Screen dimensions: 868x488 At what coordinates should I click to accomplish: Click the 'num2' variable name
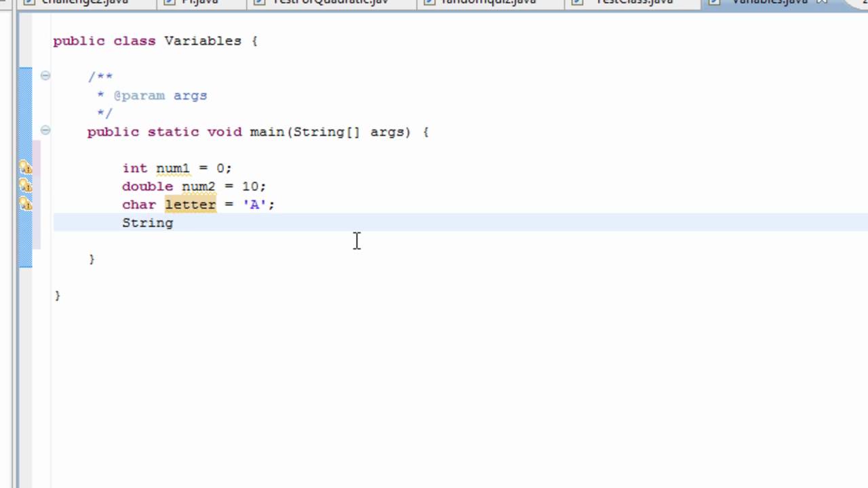click(199, 186)
